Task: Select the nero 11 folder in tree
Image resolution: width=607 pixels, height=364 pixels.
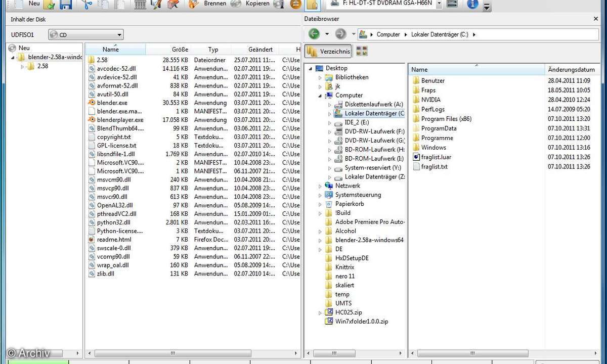Action: tap(345, 276)
